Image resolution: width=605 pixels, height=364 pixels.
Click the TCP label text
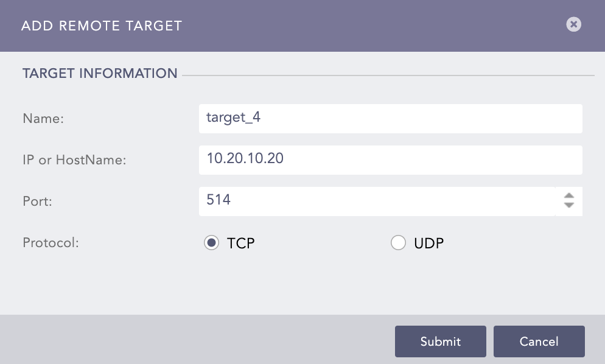(241, 242)
